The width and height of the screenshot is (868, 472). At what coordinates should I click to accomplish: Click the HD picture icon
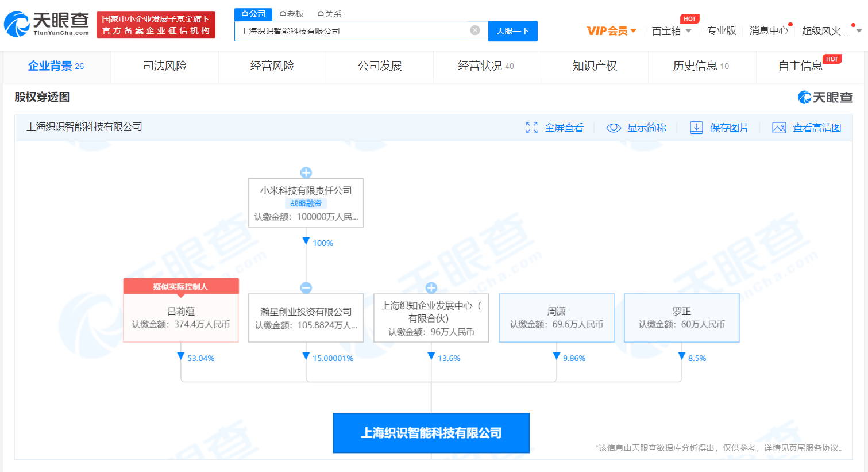pyautogui.click(x=779, y=128)
